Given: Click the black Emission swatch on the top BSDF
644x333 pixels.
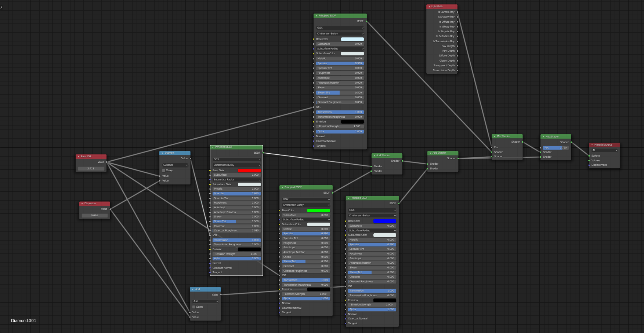Looking at the screenshot, I should pos(352,122).
